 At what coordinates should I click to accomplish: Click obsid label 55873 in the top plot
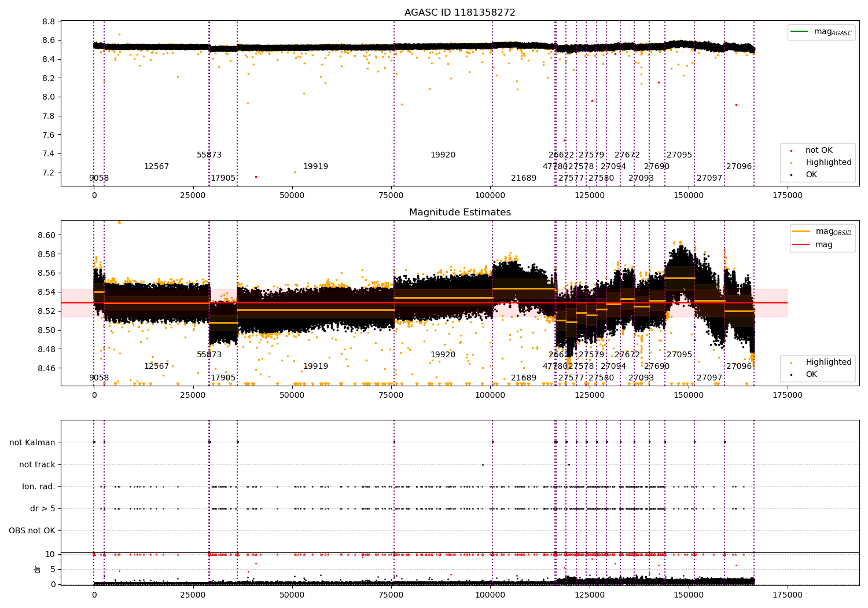click(209, 155)
